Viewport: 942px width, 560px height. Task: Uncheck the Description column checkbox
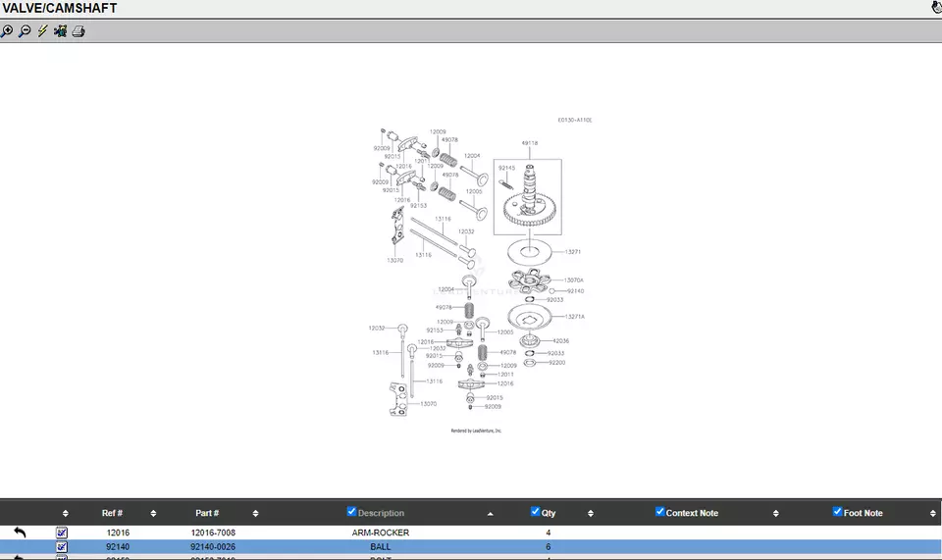coord(351,512)
